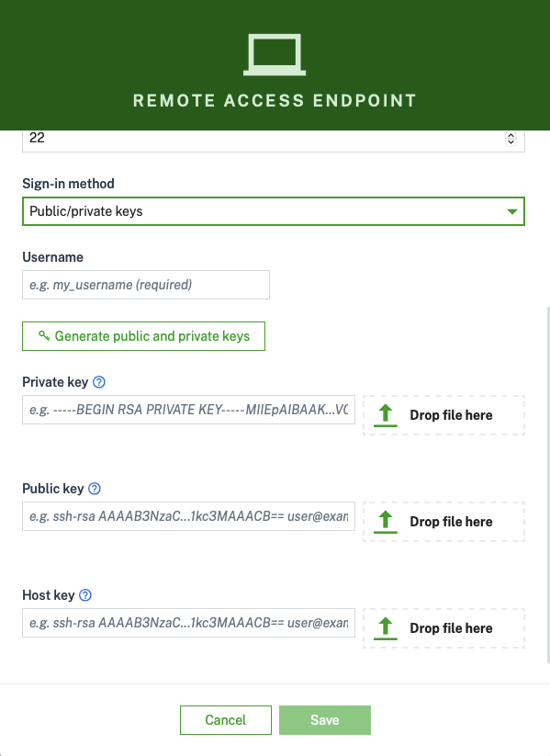Image resolution: width=550 pixels, height=756 pixels.
Task: Click the upload icon beside Private key field
Action: click(385, 414)
